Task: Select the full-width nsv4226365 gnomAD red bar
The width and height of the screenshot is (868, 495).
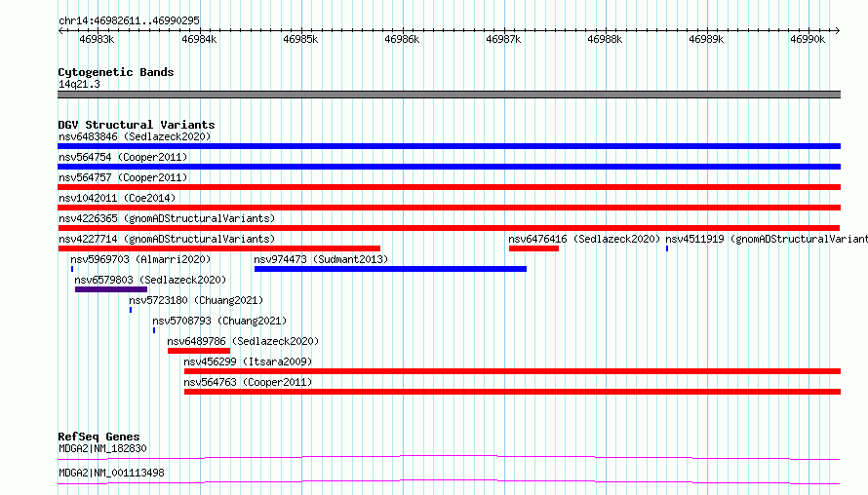Action: tap(449, 228)
